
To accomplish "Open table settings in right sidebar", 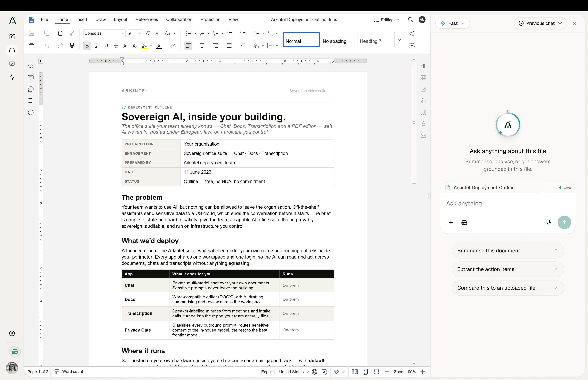I will click(423, 78).
